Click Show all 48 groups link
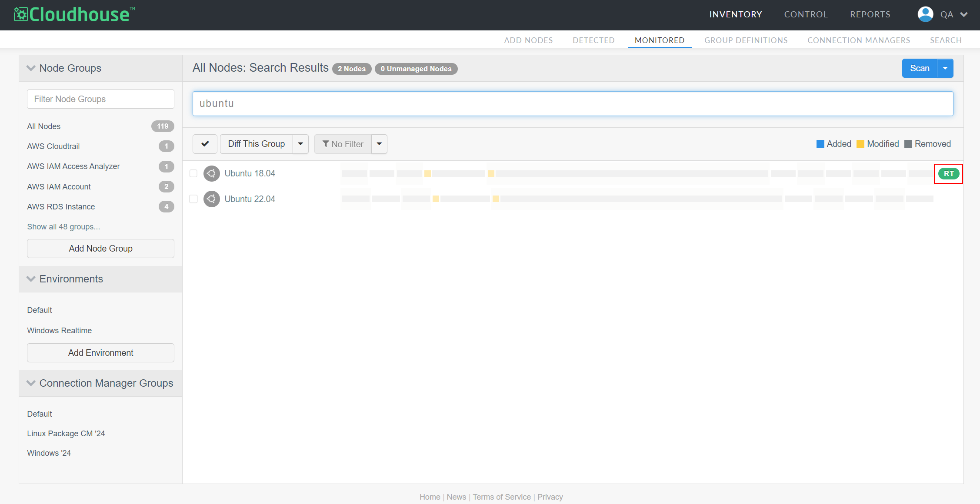980x504 pixels. (x=63, y=227)
